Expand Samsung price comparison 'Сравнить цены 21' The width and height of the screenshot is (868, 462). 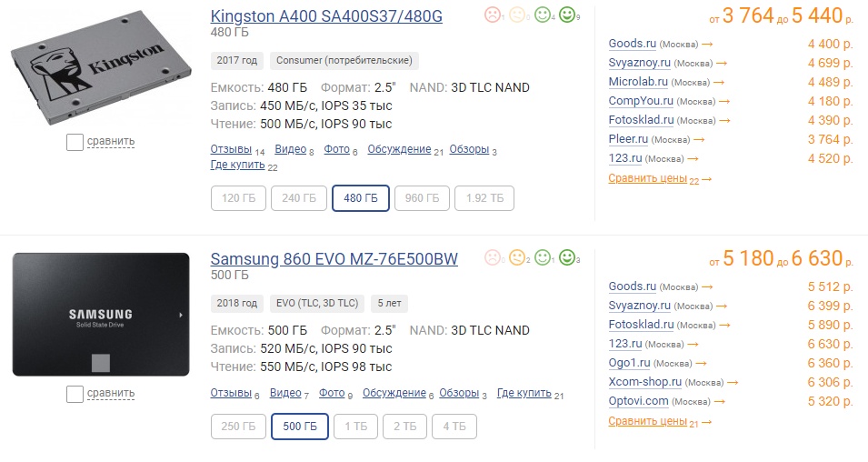coord(653,421)
